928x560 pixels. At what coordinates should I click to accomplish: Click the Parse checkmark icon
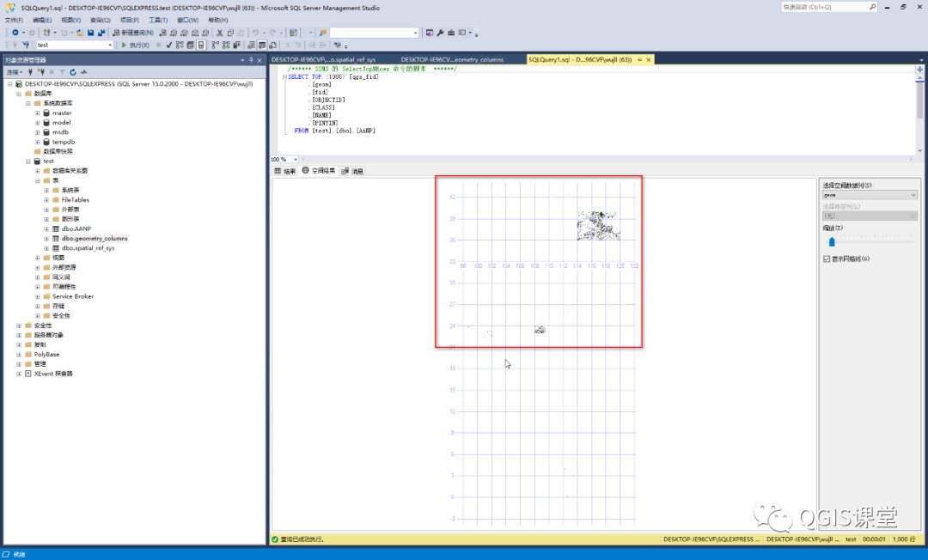tap(168, 45)
